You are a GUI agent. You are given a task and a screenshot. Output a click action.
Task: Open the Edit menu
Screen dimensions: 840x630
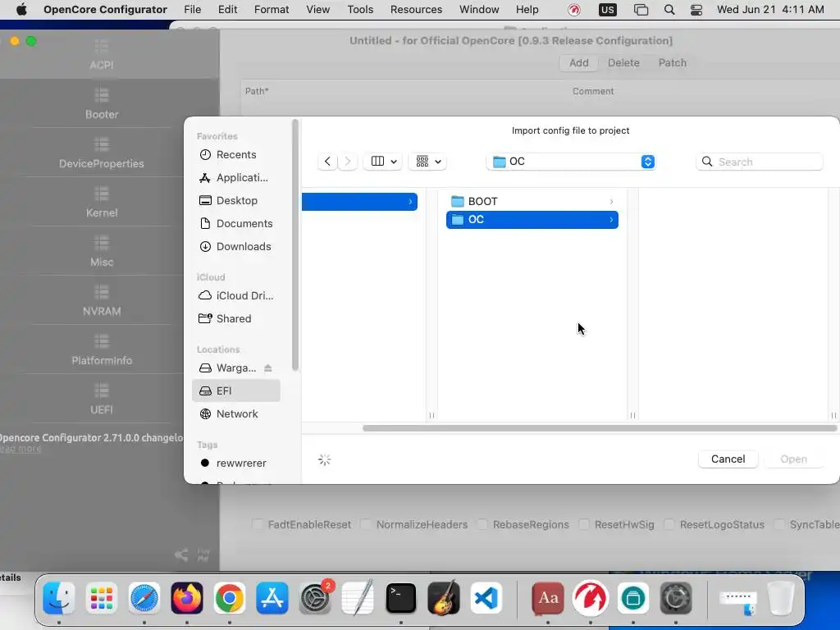coord(228,10)
